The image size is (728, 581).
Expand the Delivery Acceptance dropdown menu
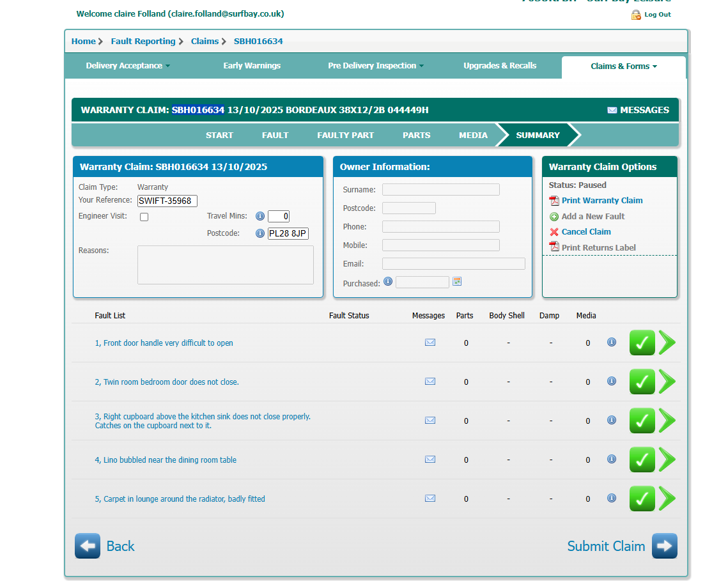128,66
